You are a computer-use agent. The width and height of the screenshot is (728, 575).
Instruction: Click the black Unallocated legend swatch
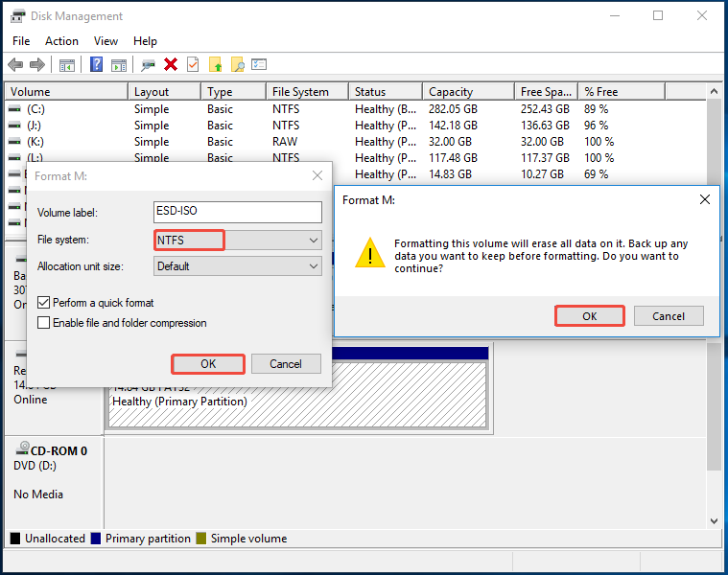tap(15, 539)
